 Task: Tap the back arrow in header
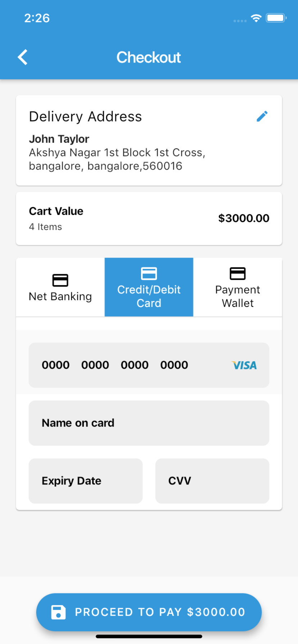[23, 57]
